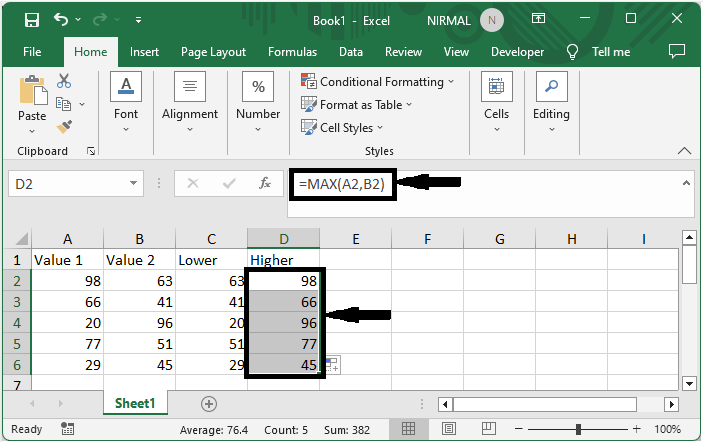Select the Lower header cell
703x442 pixels.
pos(211,260)
